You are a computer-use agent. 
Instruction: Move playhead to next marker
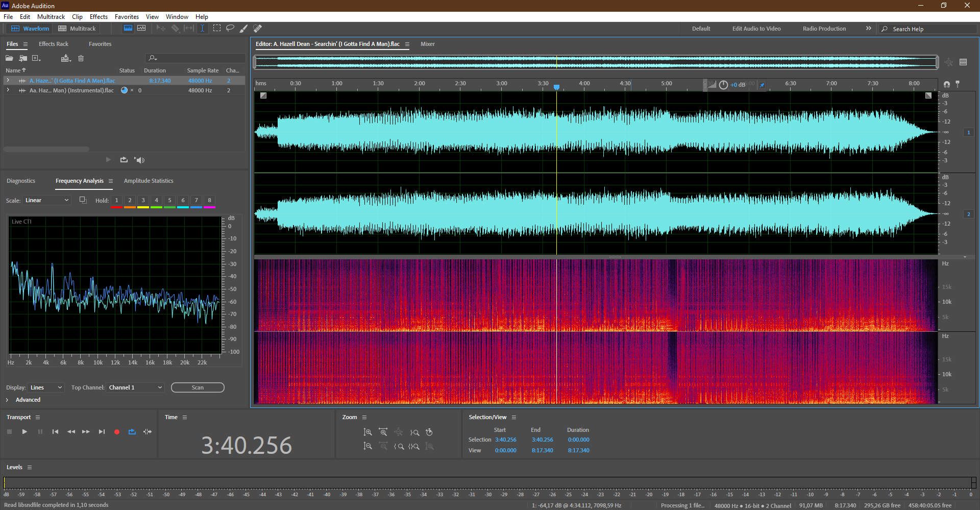(102, 432)
